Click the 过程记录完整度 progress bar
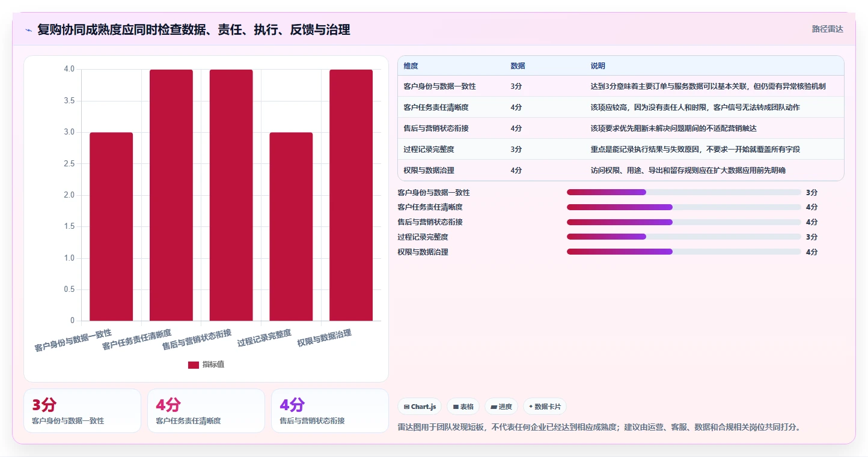The image size is (868, 457). [684, 237]
